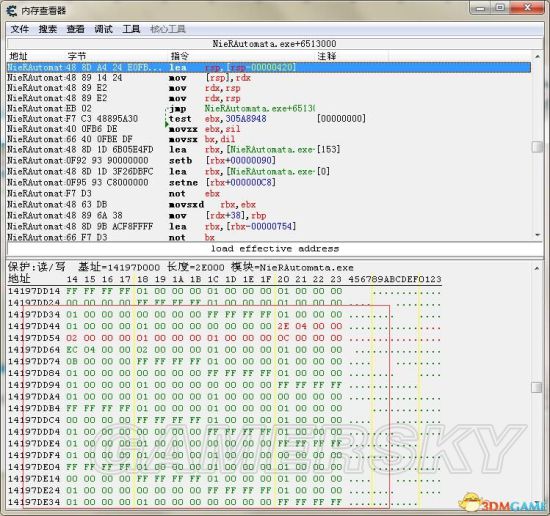Open the 工具 menu

[131, 29]
